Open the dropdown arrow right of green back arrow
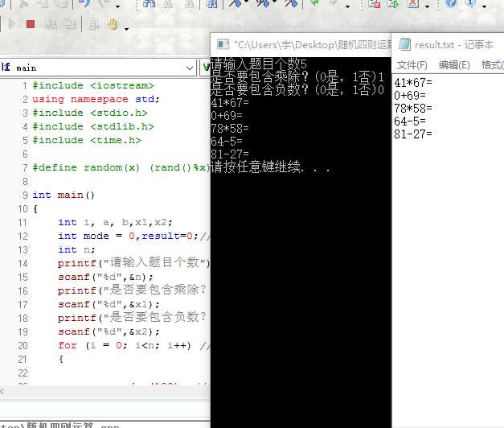The width and height of the screenshot is (504, 428). pos(347,6)
